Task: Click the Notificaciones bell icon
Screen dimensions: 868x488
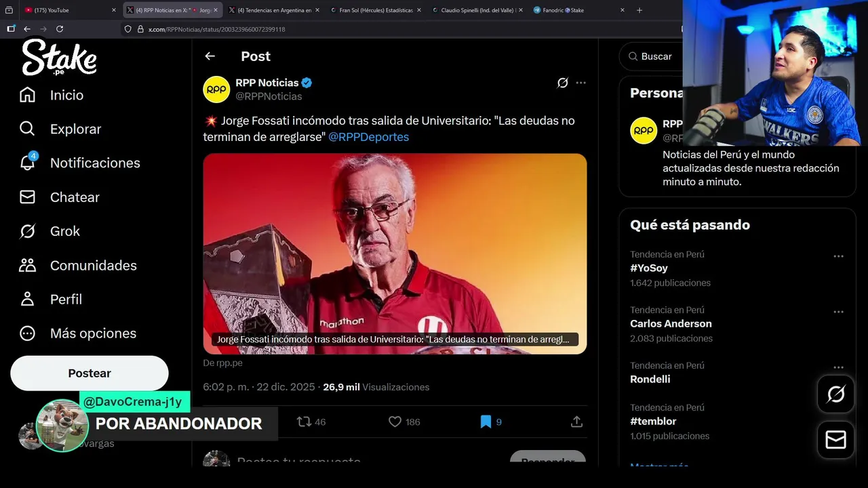Action: [28, 163]
